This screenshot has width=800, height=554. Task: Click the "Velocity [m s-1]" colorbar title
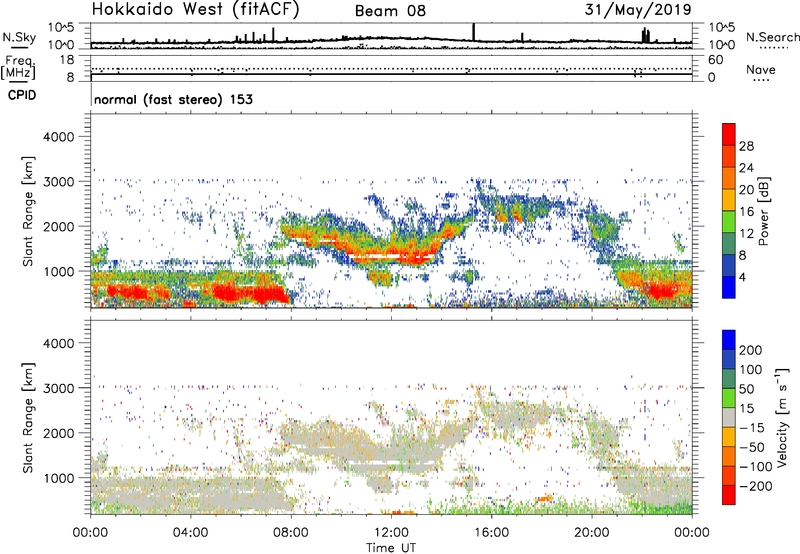782,417
